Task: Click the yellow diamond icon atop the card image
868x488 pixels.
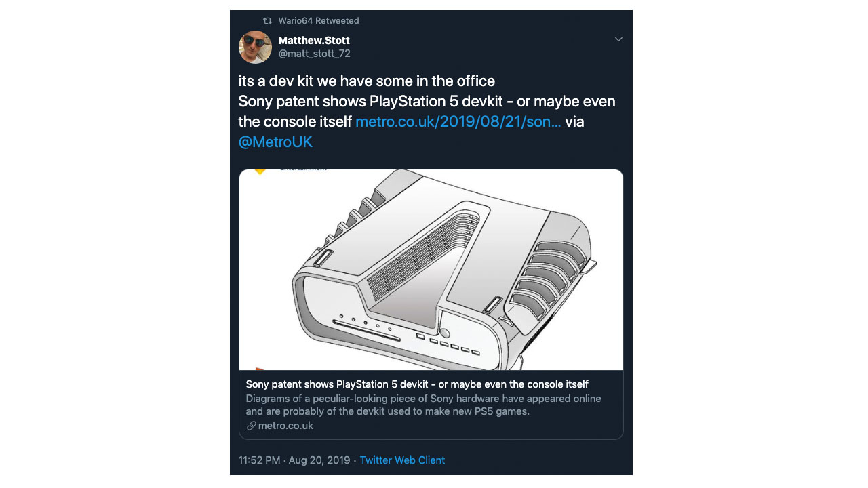Action: [x=260, y=171]
